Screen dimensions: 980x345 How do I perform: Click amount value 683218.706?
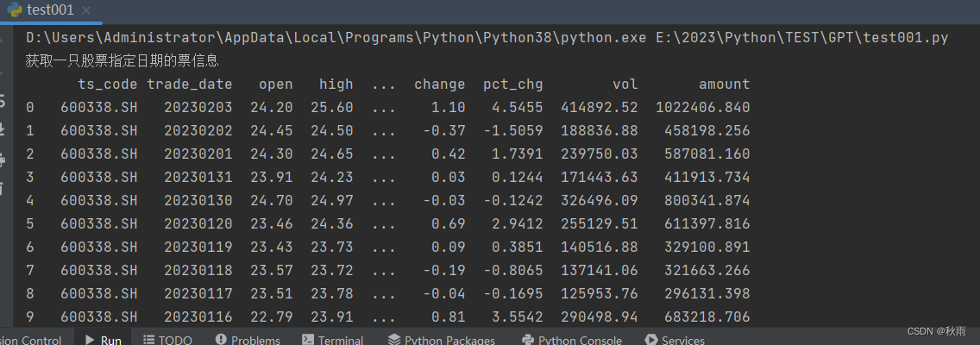tap(707, 317)
